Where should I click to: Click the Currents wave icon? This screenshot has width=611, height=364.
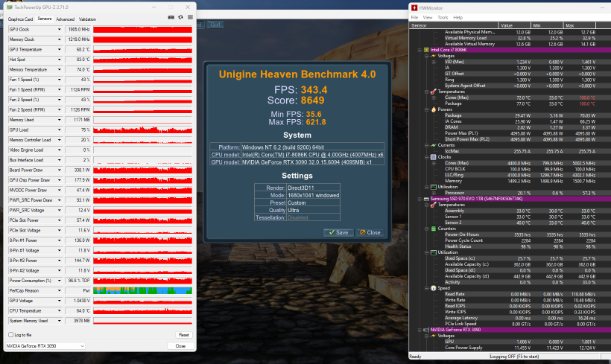click(434, 145)
